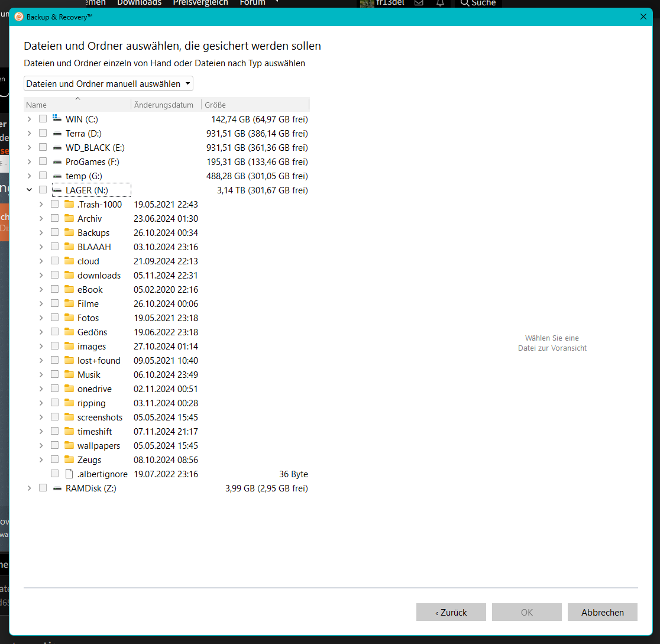Click the notification bell icon
Viewport: 660px width, 644px height.
440,3
